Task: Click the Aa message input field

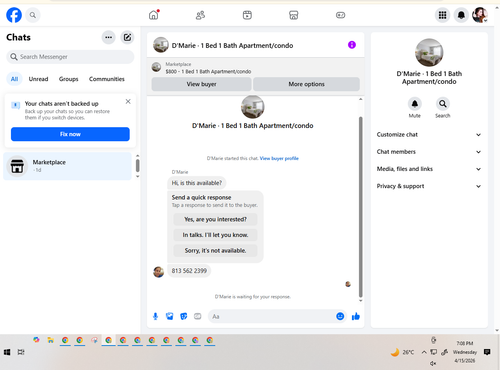Action: [272, 316]
